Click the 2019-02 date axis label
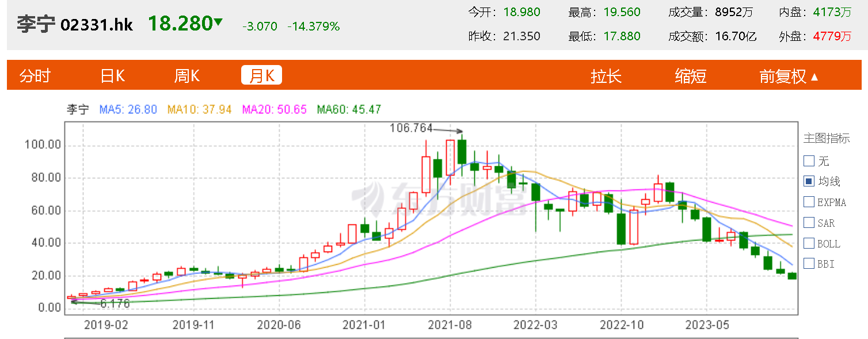This screenshot has width=868, height=339. tap(106, 325)
